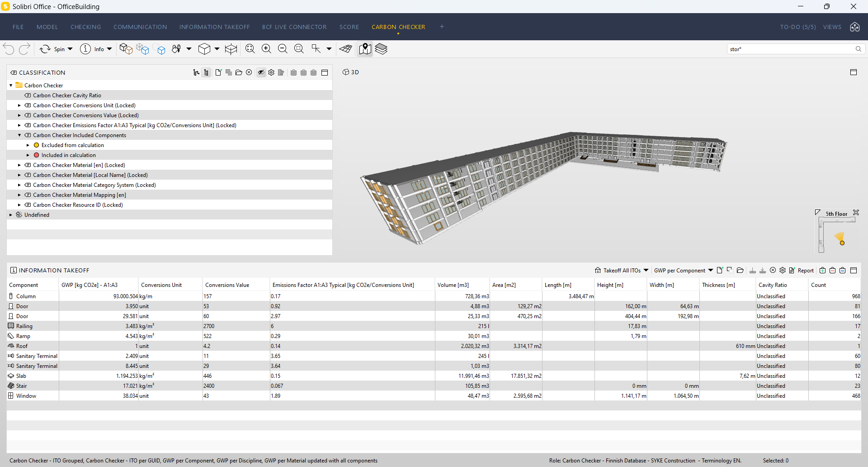Click the floor plan grid icon
This screenshot has width=868, height=467.
pos(346,49)
